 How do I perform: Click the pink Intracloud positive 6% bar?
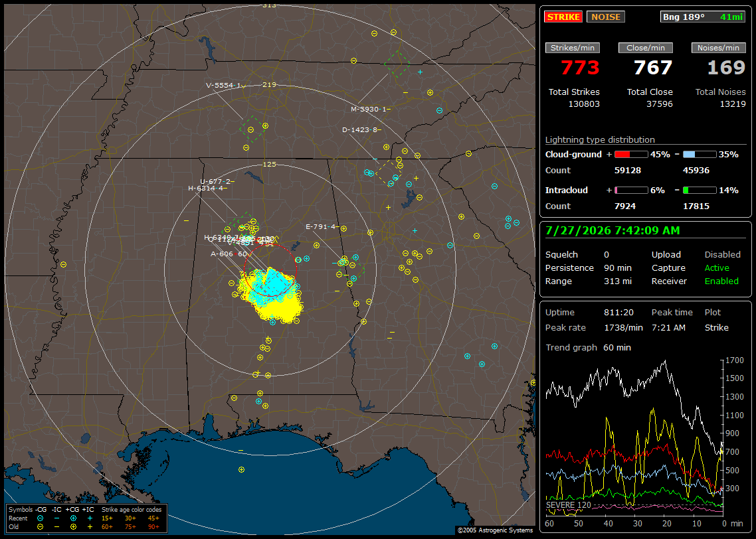631,191
